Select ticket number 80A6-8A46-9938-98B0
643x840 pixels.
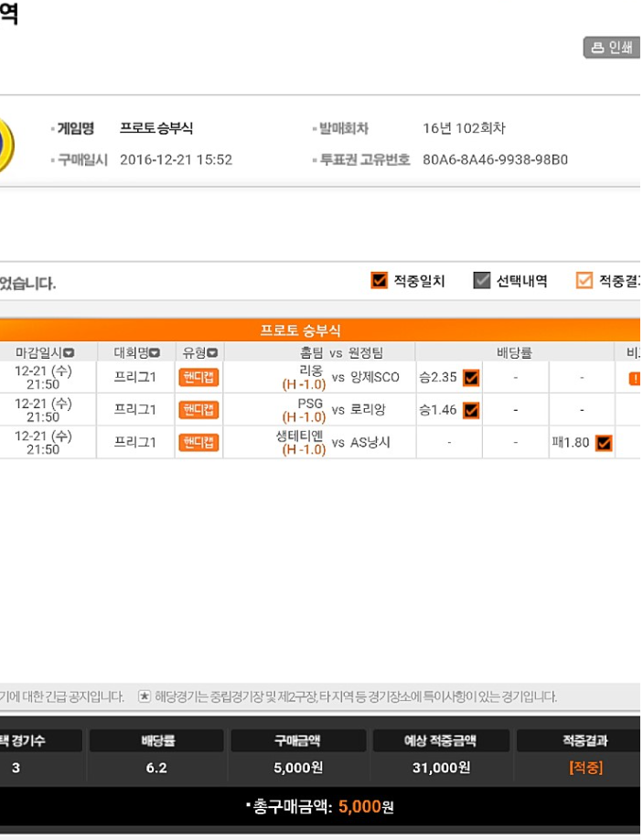495,159
